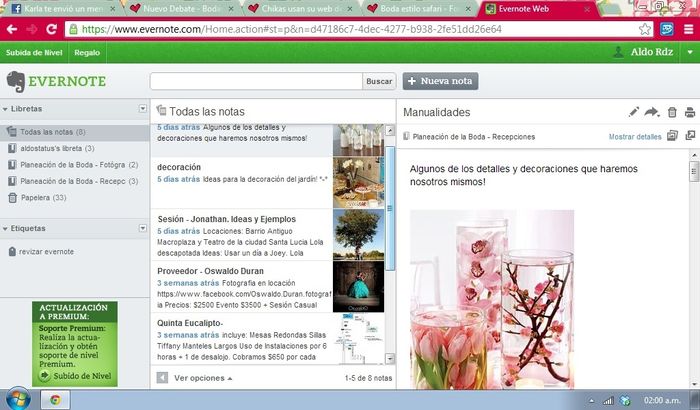The width and height of the screenshot is (700, 410).
Task: Expand Ver opciones menu
Action: click(x=203, y=378)
